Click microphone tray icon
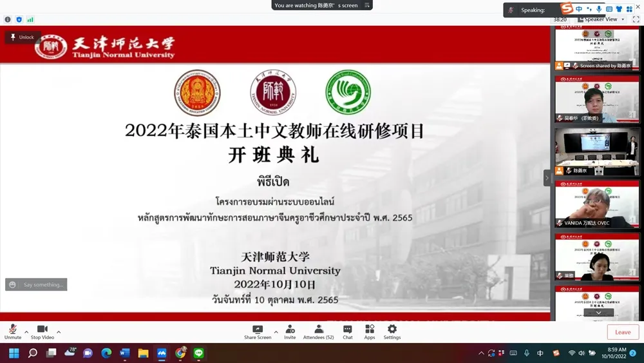Image resolution: width=644 pixels, height=363 pixels. click(527, 353)
